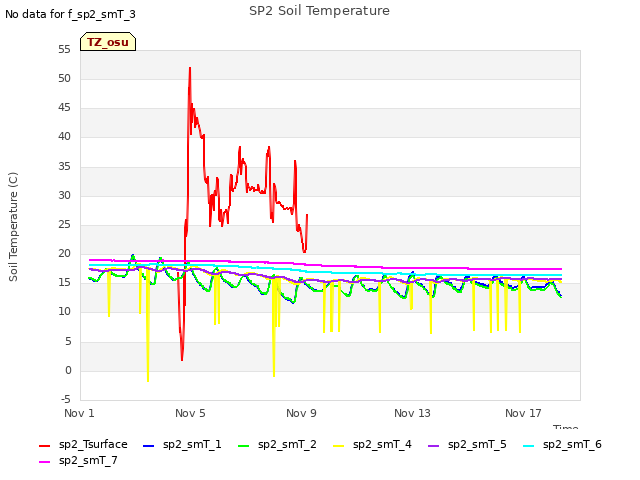
Task: Click the 40 y-axis tick label
Action: (64, 137)
